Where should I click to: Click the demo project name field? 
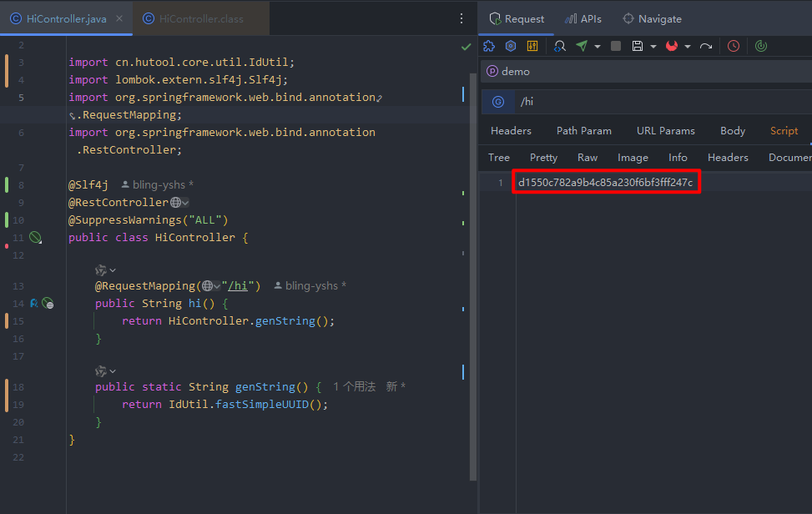(x=646, y=72)
